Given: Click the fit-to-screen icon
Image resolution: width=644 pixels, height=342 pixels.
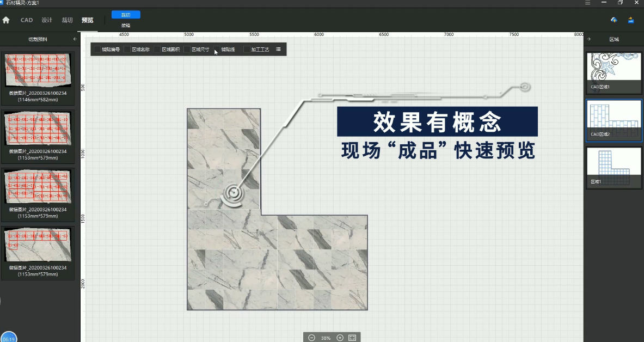Looking at the screenshot, I should [x=352, y=338].
